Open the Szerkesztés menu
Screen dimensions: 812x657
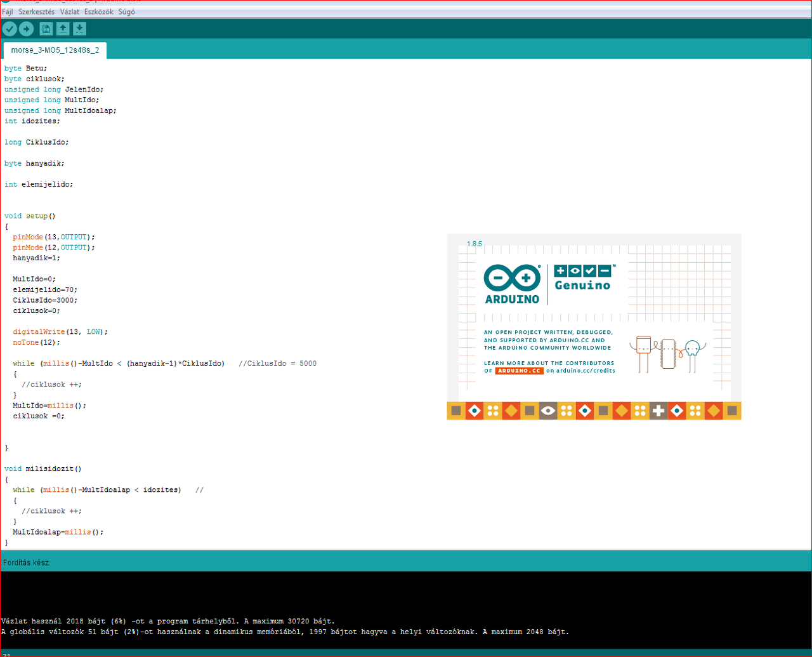tap(37, 12)
